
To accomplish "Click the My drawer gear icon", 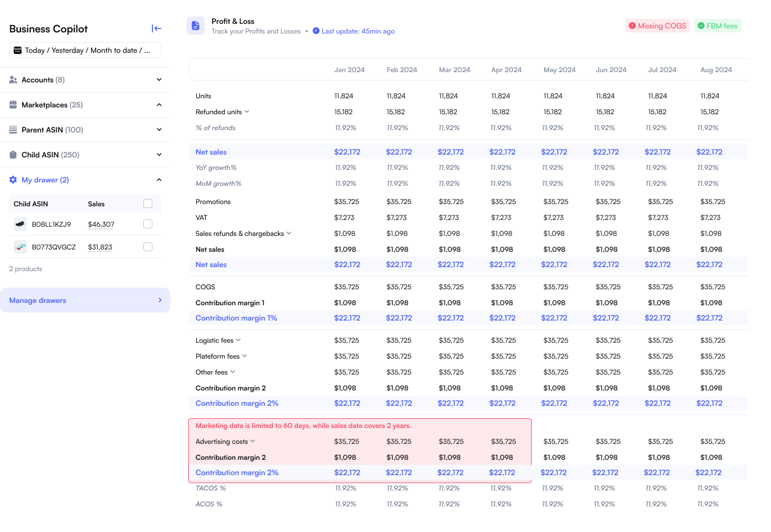I will pos(13,180).
